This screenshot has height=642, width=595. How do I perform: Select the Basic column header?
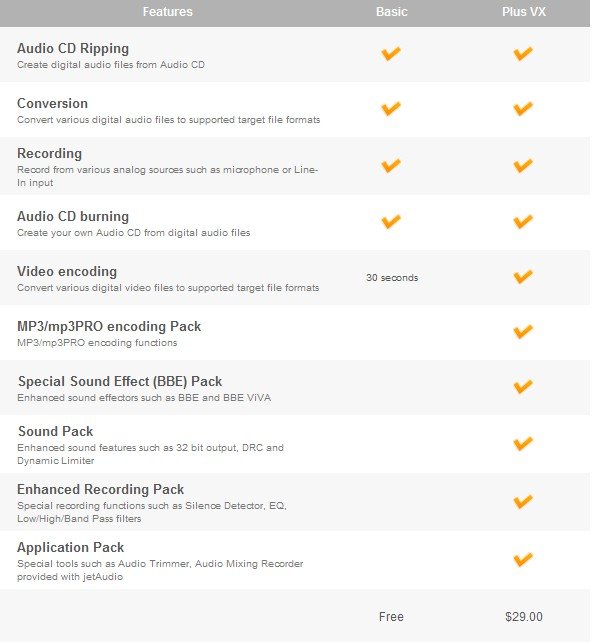(x=392, y=12)
